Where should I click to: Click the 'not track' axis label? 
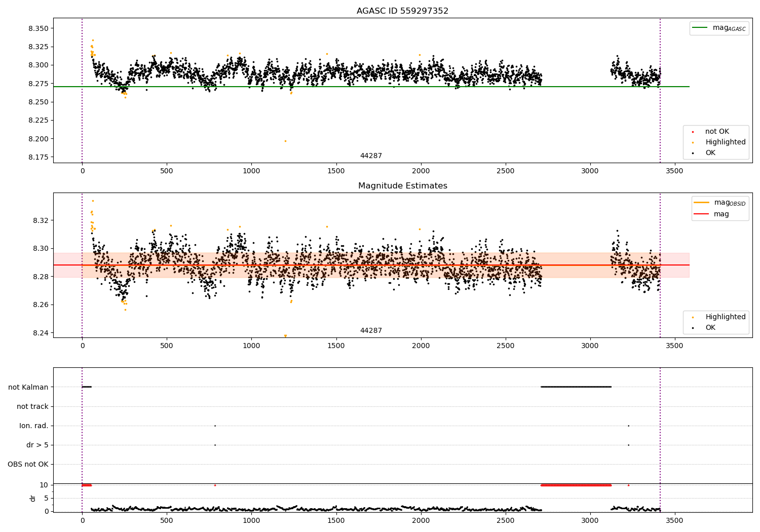pyautogui.click(x=32, y=406)
